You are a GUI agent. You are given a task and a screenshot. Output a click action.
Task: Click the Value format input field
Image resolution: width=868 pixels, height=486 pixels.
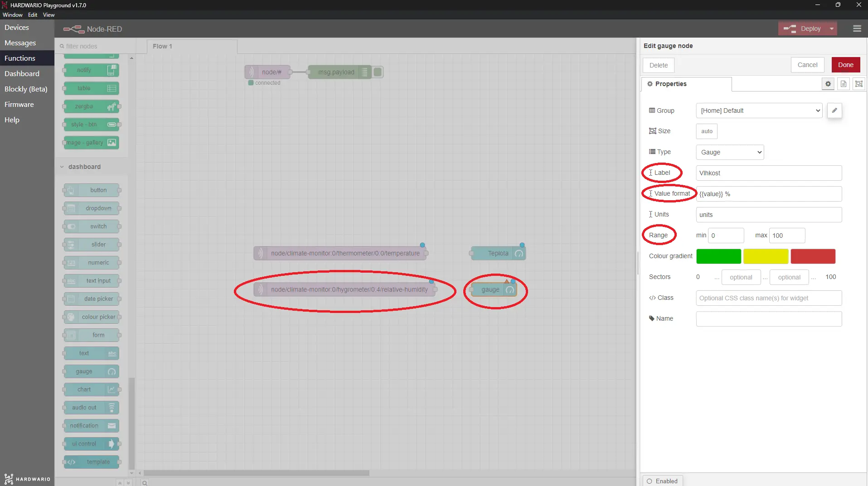point(769,194)
